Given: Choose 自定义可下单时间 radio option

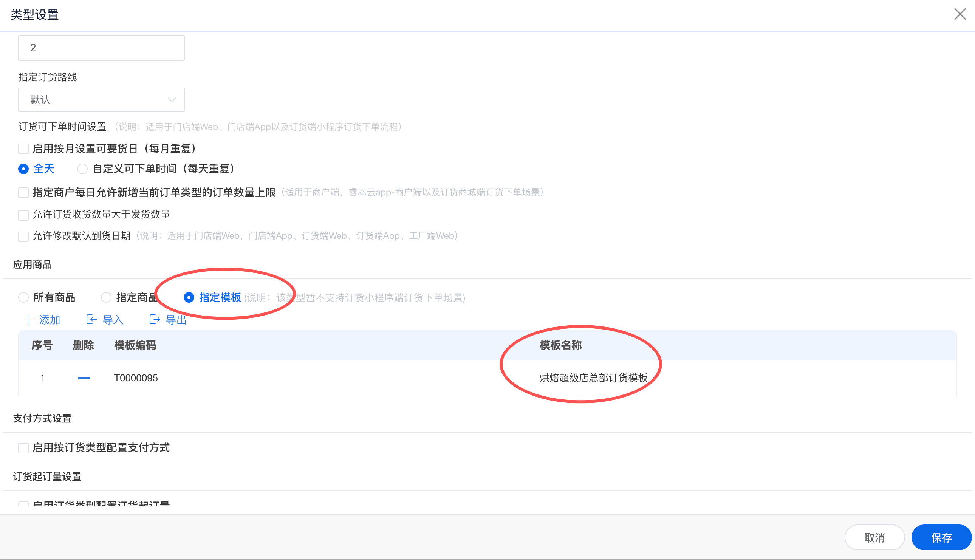Looking at the screenshot, I should [x=82, y=169].
